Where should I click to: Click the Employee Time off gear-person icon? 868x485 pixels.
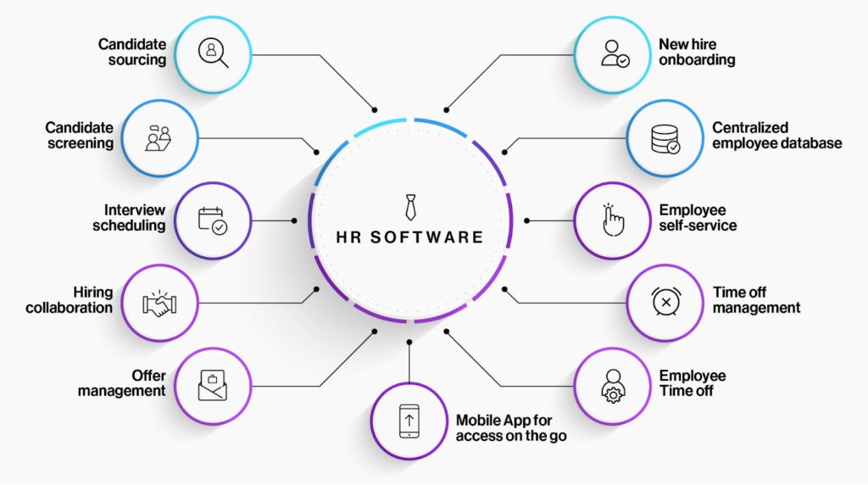pos(613,386)
